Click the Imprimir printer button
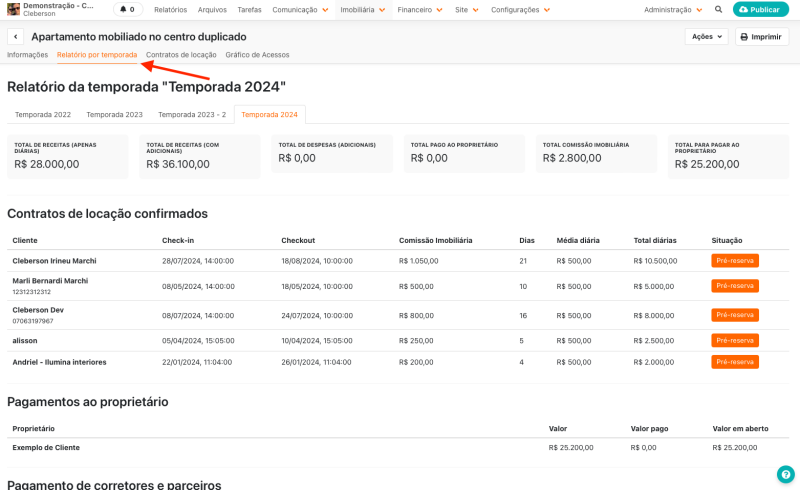Viewport: 800px width, 490px height. point(761,37)
